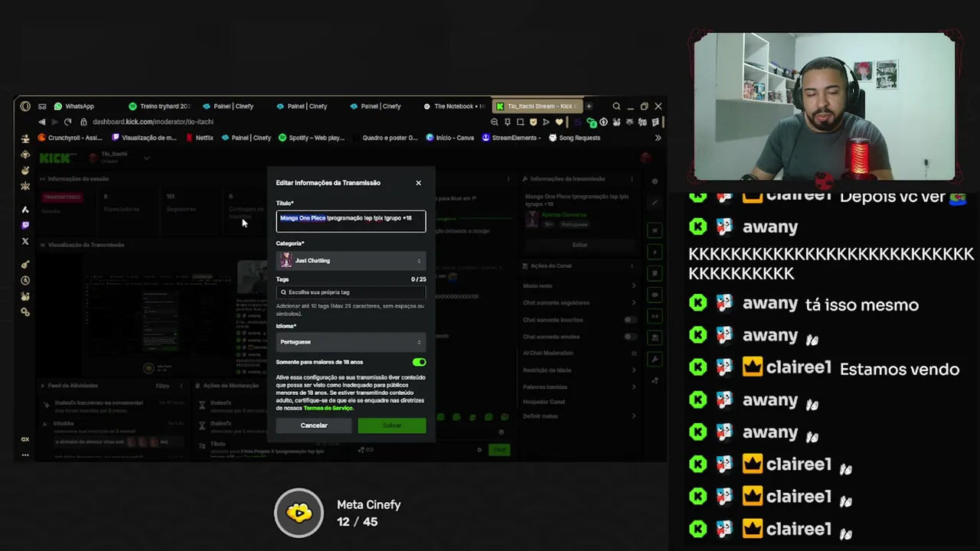Open the Spotify Web player bookmark
980x551 pixels.
pos(312,138)
